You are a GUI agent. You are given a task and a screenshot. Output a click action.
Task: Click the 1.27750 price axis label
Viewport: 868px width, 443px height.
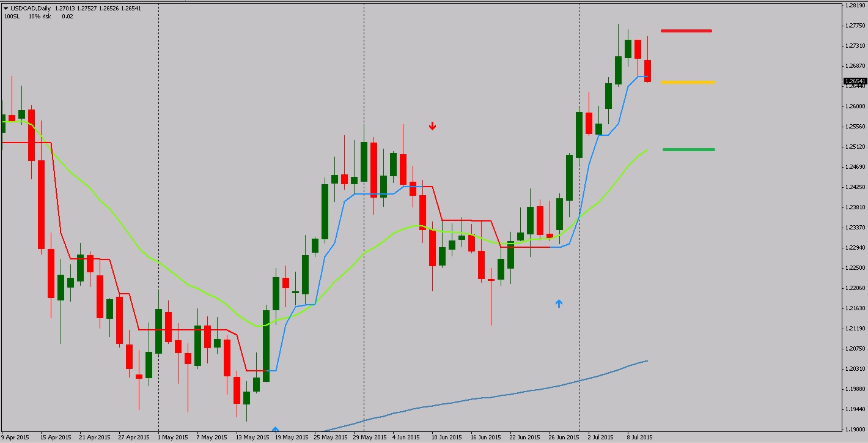(x=856, y=26)
